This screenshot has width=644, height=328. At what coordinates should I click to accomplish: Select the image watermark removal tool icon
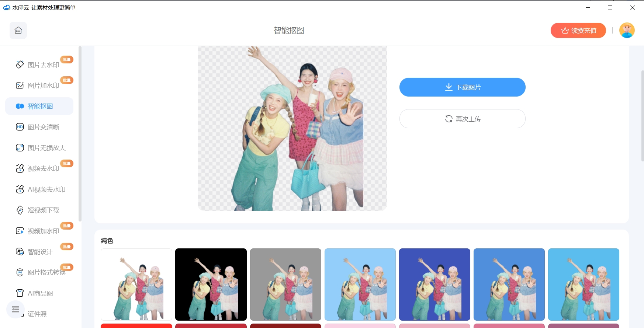tap(20, 64)
